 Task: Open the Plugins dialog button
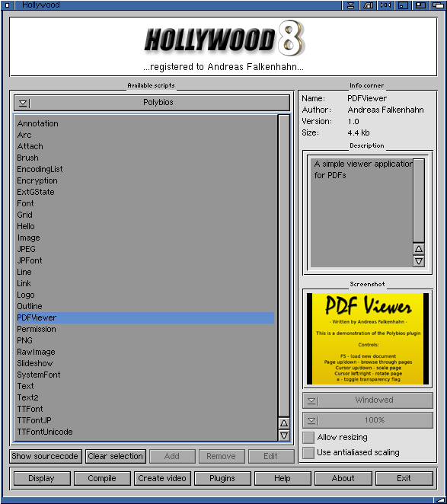(222, 478)
